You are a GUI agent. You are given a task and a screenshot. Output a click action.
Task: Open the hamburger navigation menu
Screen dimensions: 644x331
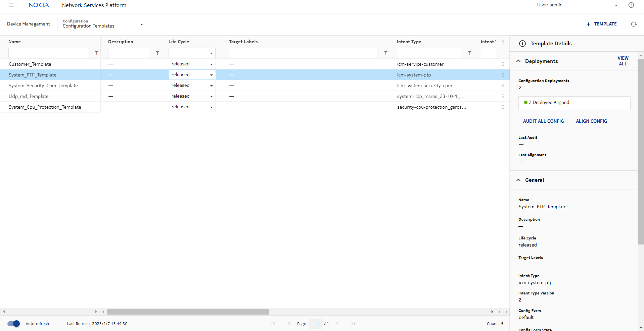click(11, 5)
